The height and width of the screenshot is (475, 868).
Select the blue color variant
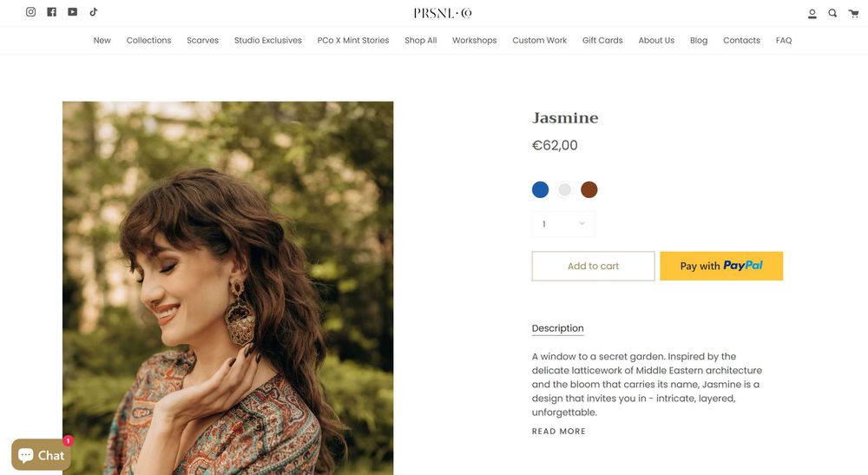pos(541,189)
